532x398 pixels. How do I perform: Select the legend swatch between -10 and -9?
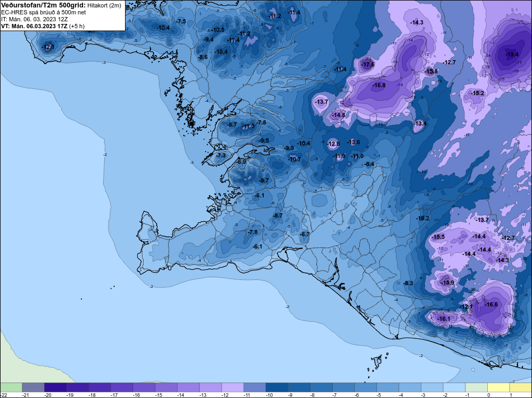[x=277, y=387]
